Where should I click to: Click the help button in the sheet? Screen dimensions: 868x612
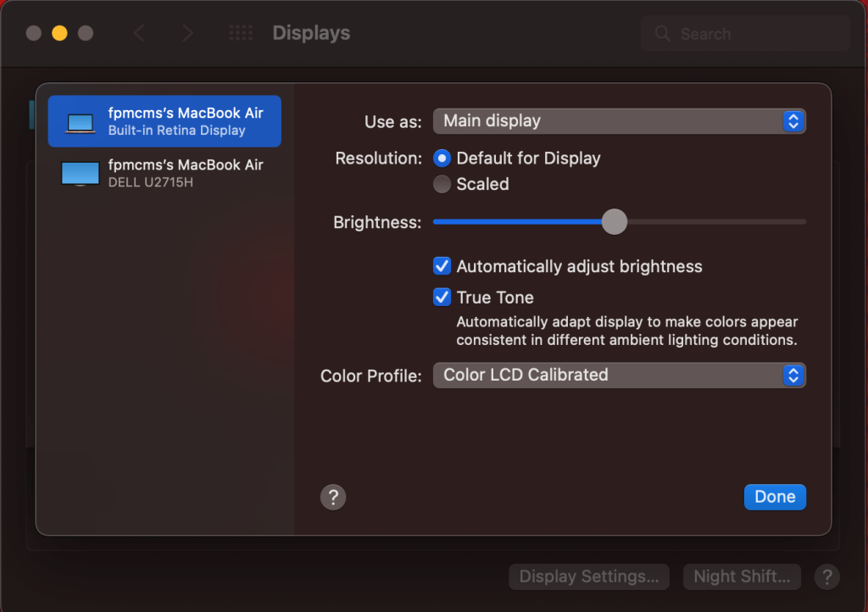tap(333, 497)
